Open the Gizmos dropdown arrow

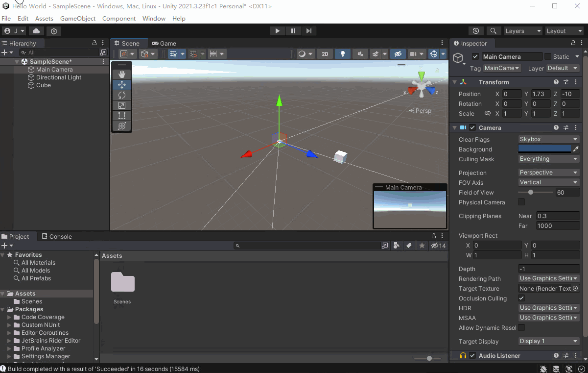pyautogui.click(x=443, y=54)
